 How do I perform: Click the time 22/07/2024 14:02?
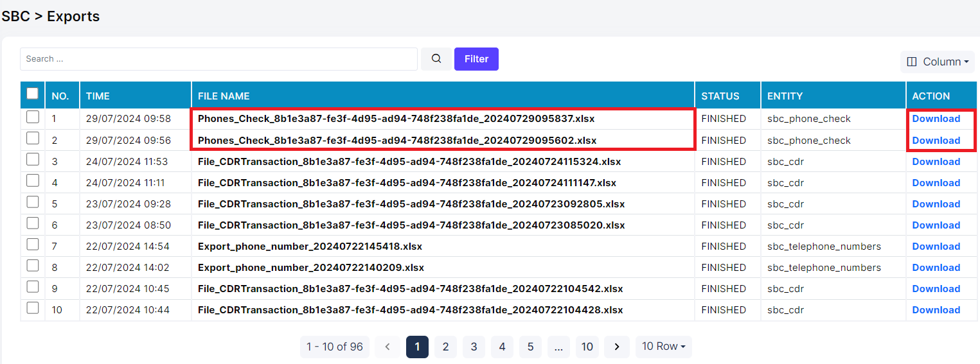click(128, 267)
